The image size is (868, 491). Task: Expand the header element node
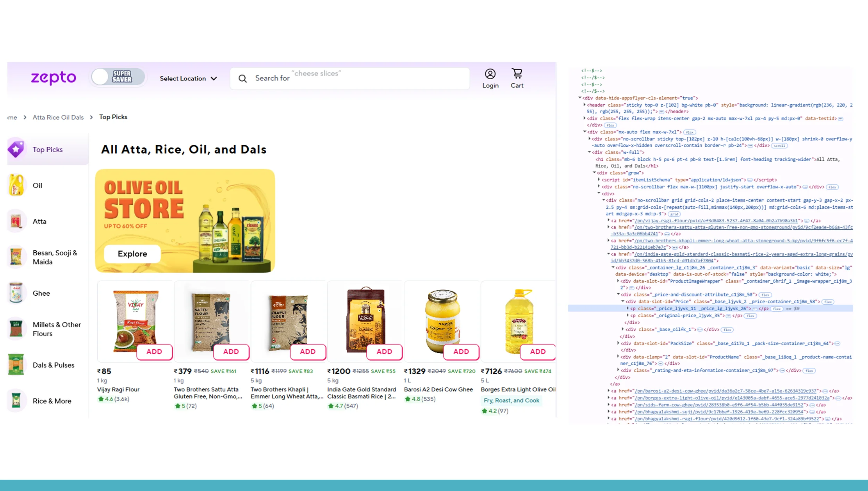pyautogui.click(x=585, y=105)
